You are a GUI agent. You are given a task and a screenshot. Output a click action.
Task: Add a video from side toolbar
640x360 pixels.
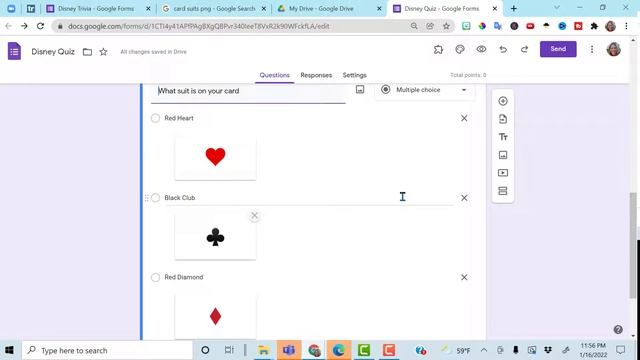pos(503,173)
